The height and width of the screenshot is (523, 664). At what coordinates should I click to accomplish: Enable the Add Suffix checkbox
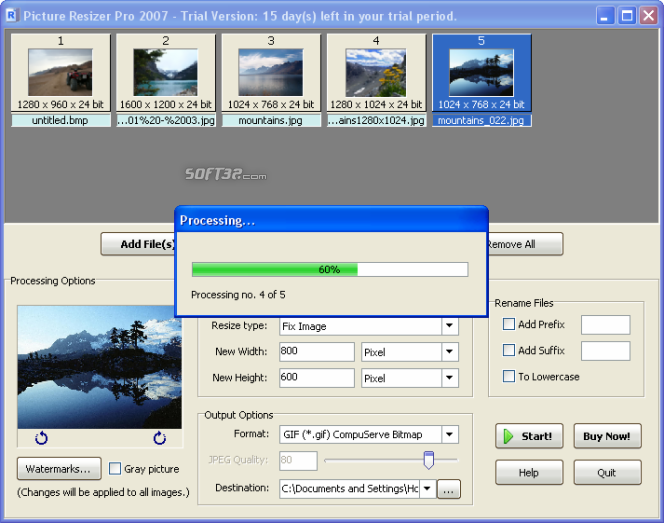point(509,350)
